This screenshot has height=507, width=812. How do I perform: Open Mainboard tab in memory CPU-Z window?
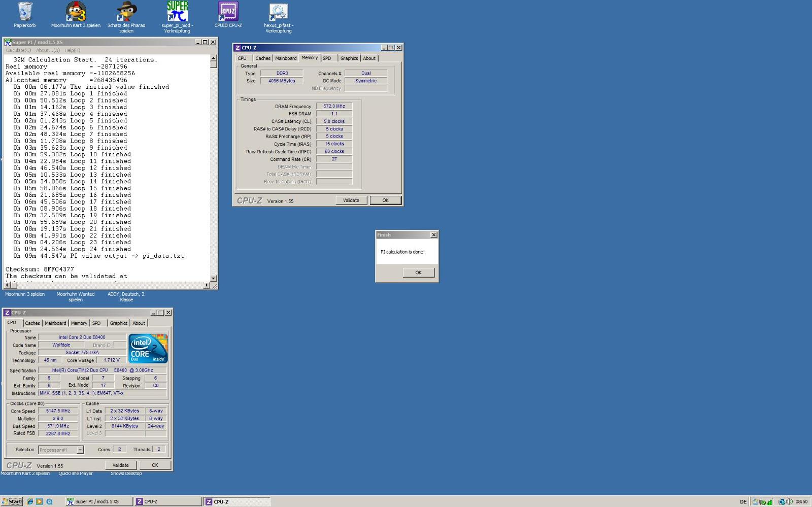click(286, 58)
